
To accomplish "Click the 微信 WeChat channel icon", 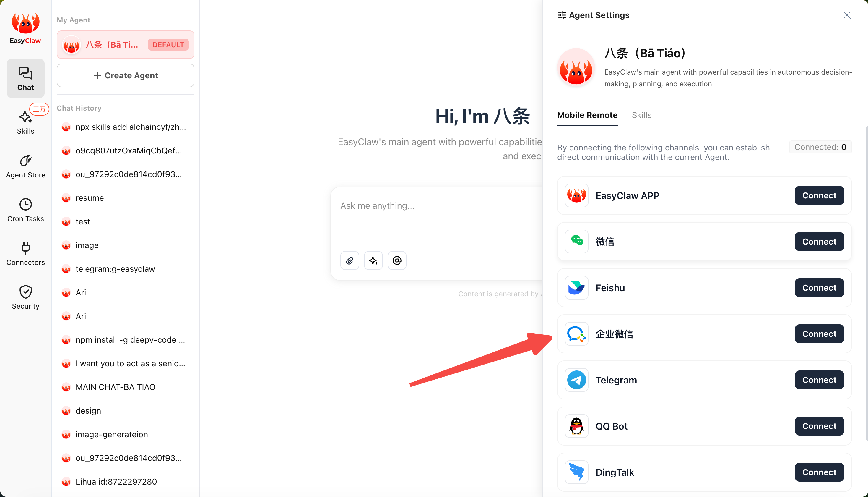I will pos(576,242).
